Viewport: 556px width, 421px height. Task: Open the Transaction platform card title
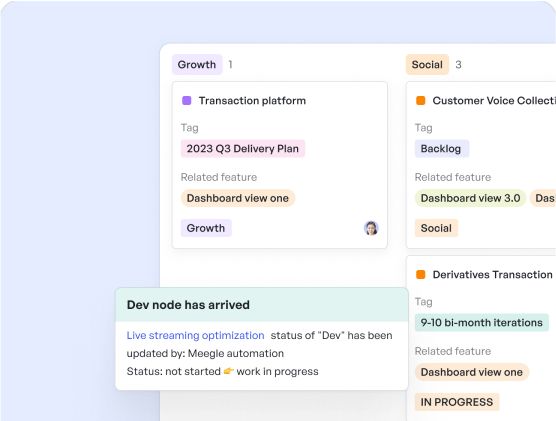pos(252,101)
